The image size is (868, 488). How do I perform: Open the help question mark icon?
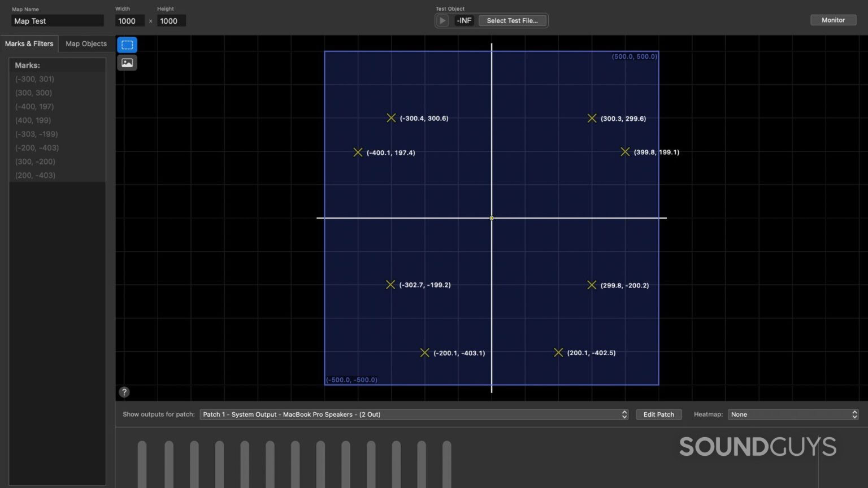[124, 391]
